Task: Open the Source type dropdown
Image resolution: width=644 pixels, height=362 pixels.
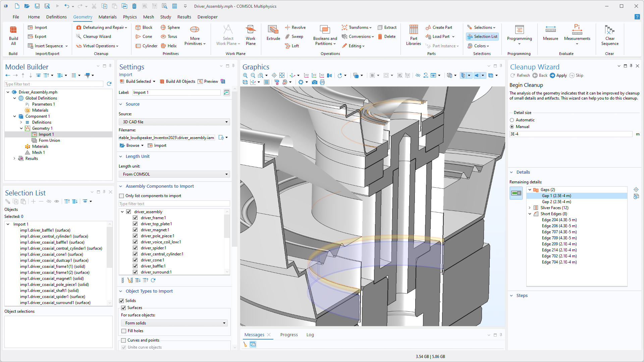Action: [174, 122]
